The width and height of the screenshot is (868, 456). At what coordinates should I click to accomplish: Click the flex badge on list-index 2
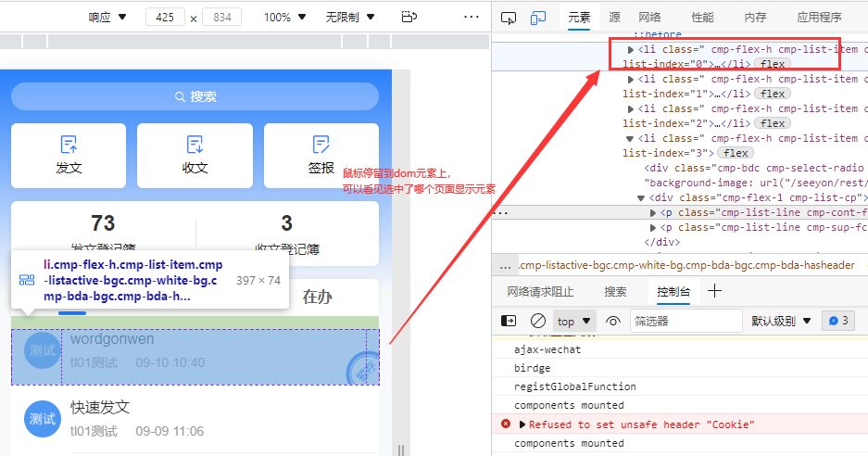point(773,123)
